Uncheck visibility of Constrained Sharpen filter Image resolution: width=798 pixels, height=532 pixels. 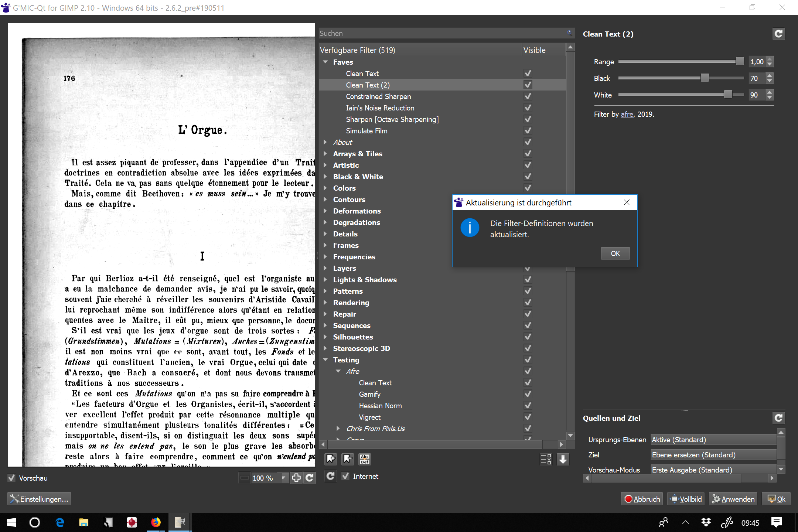(528, 96)
